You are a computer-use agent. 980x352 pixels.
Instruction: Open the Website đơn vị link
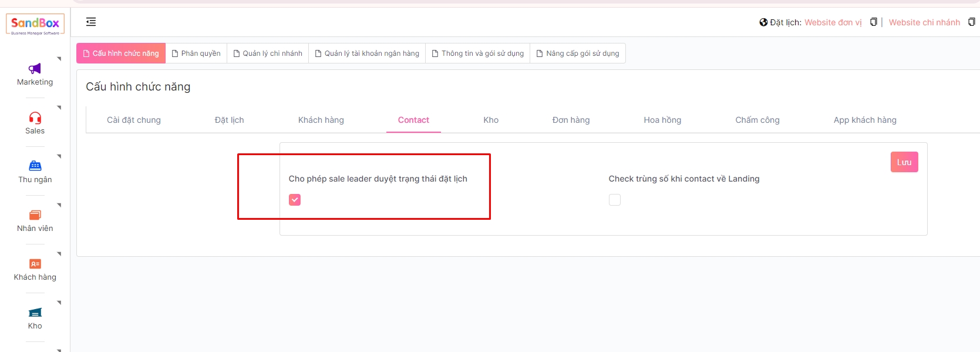pyautogui.click(x=833, y=22)
